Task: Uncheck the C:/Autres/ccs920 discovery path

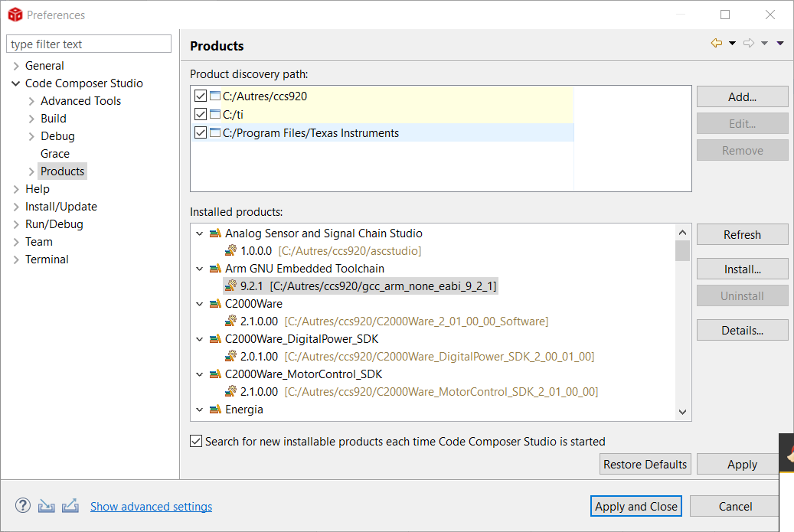Action: (x=201, y=96)
